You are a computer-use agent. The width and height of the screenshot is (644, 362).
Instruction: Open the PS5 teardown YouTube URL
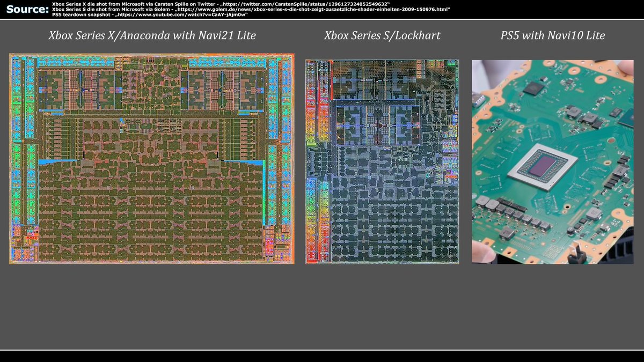pos(183,15)
